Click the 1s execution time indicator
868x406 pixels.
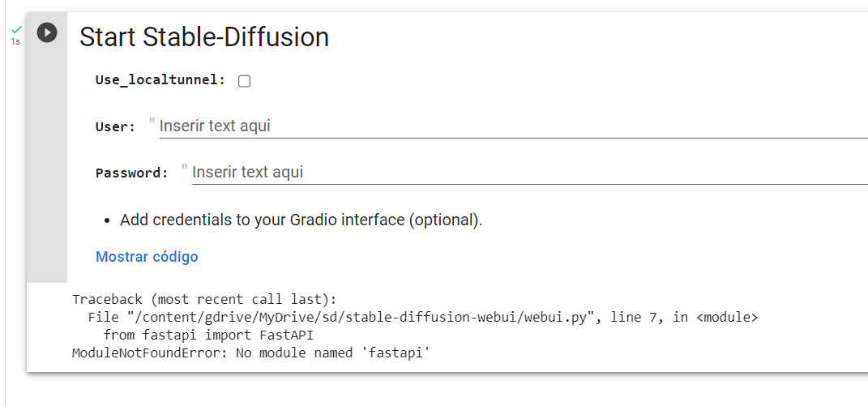(x=15, y=41)
